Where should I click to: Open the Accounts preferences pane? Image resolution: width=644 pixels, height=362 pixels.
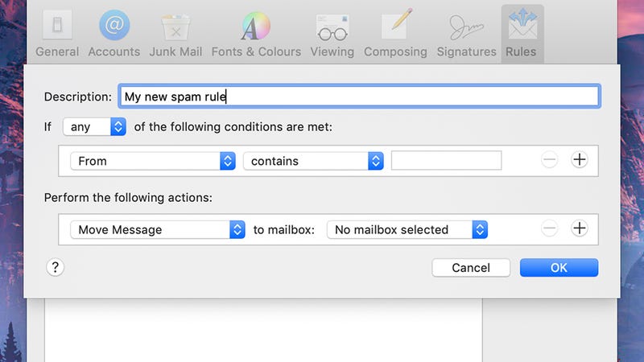click(114, 35)
